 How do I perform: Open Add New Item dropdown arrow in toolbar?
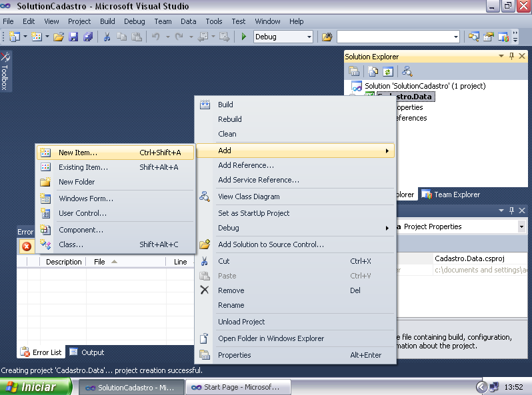tap(47, 37)
